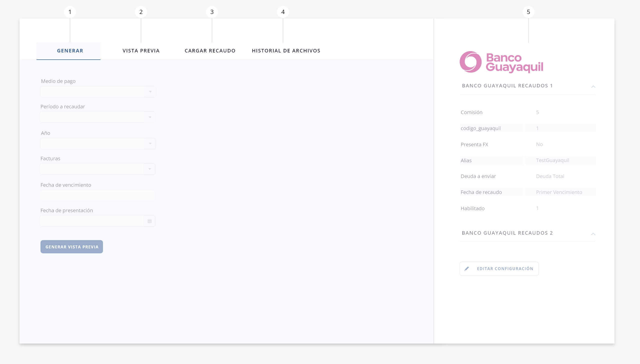Click the Fecha de vencimiento input field

[97, 195]
